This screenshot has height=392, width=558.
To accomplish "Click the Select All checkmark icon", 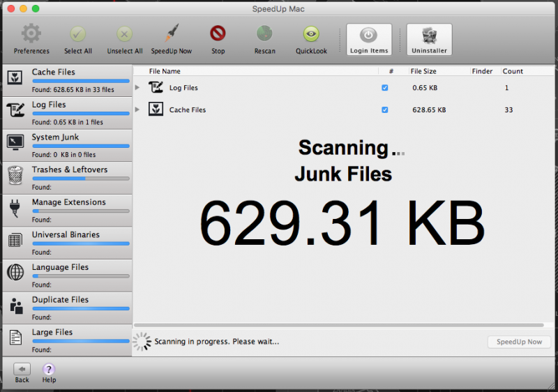I will coord(77,34).
